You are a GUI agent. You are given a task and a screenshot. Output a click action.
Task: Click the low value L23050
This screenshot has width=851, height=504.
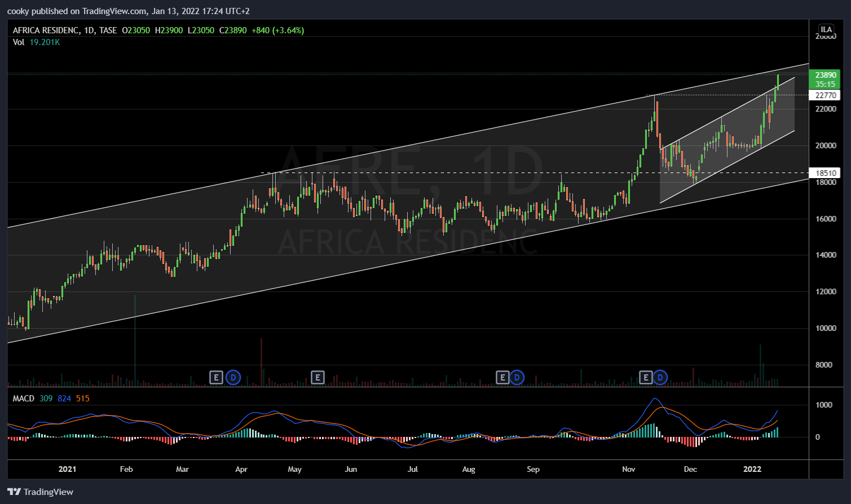tap(201, 30)
